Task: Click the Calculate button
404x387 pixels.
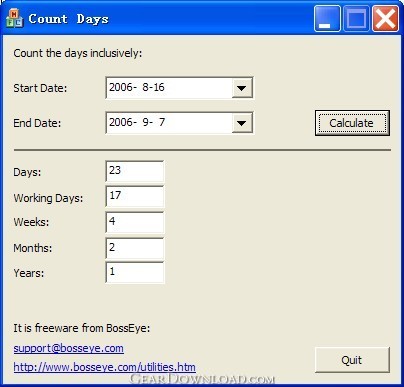Action: 352,123
